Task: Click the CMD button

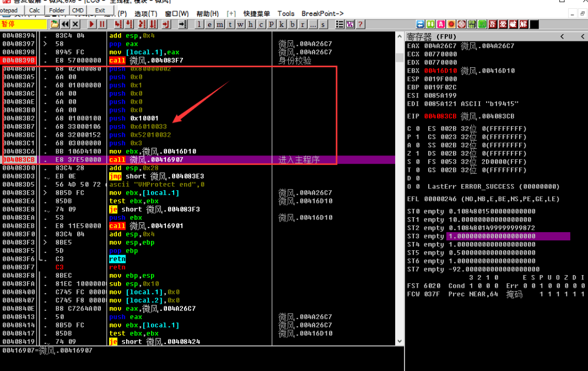Action: (x=78, y=10)
